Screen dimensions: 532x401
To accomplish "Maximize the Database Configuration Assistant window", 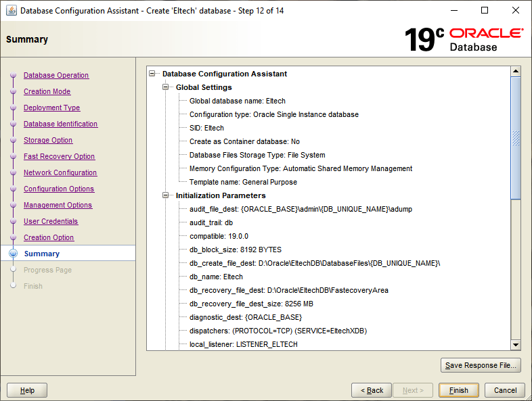I will point(485,11).
